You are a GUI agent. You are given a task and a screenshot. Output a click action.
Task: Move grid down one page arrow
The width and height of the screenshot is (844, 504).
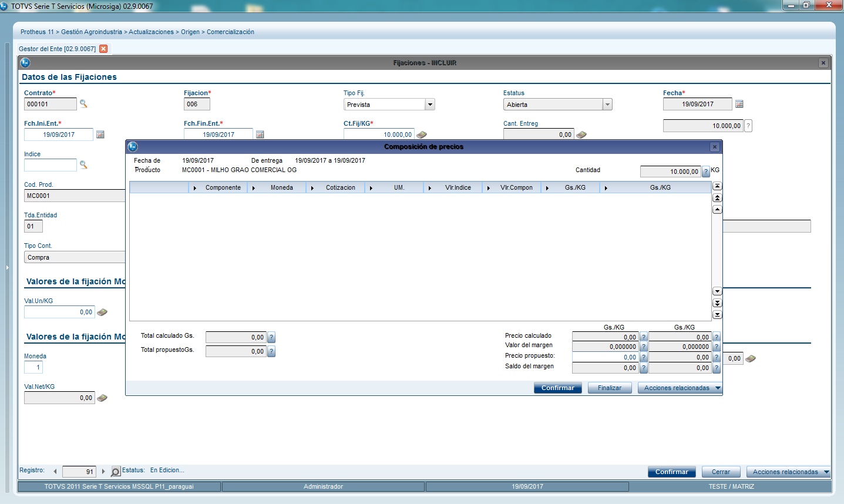(717, 303)
